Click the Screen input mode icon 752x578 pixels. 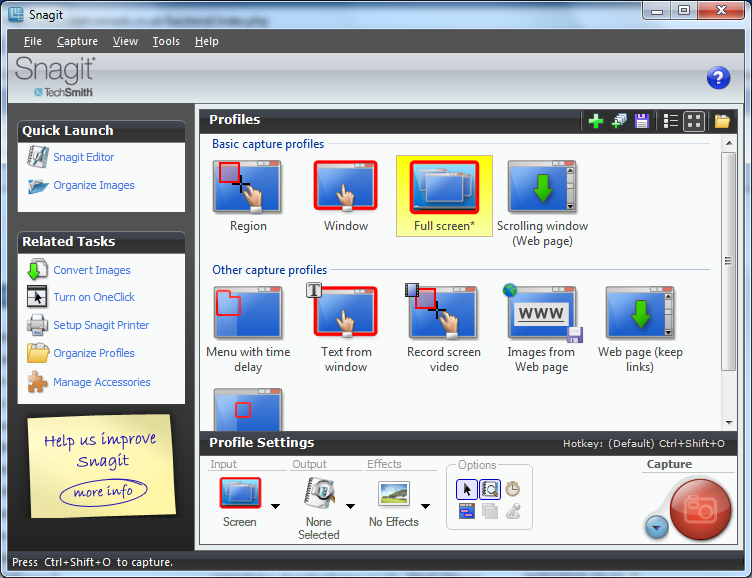[240, 493]
